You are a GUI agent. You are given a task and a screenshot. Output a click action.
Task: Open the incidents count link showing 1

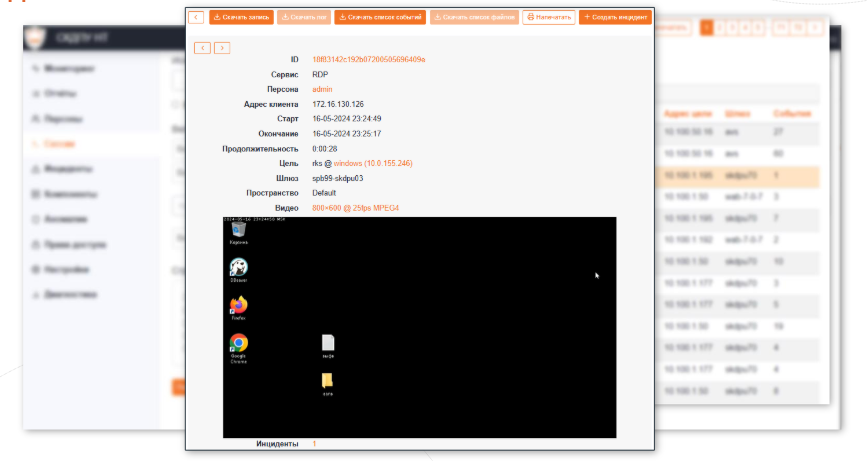314,443
